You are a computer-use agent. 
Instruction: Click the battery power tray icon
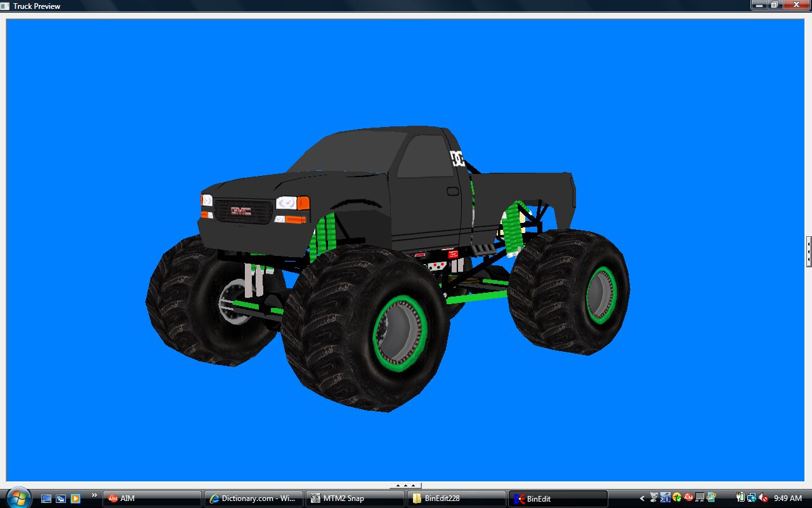point(740,498)
